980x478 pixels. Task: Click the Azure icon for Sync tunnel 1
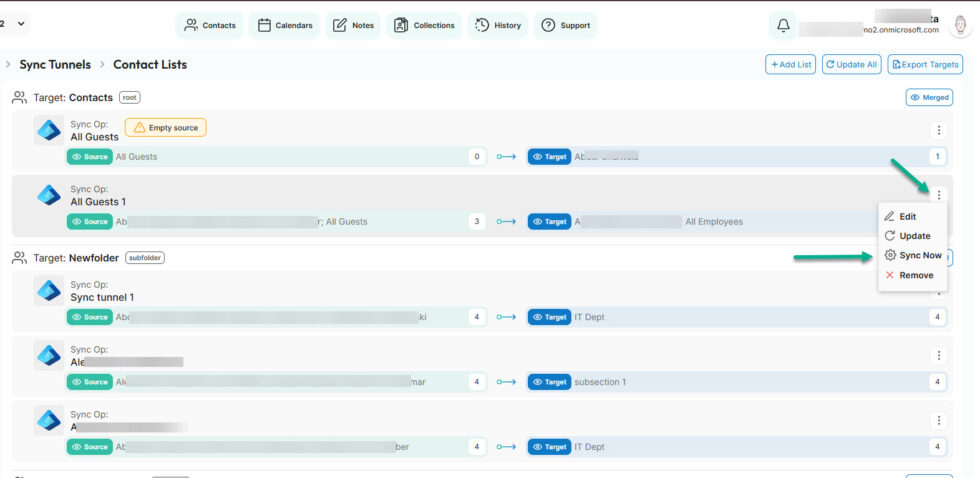[x=49, y=291]
